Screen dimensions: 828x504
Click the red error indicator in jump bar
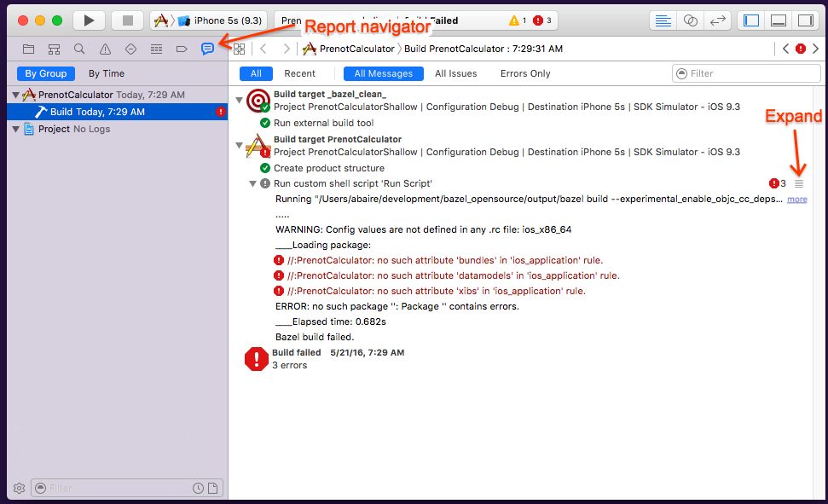(801, 49)
